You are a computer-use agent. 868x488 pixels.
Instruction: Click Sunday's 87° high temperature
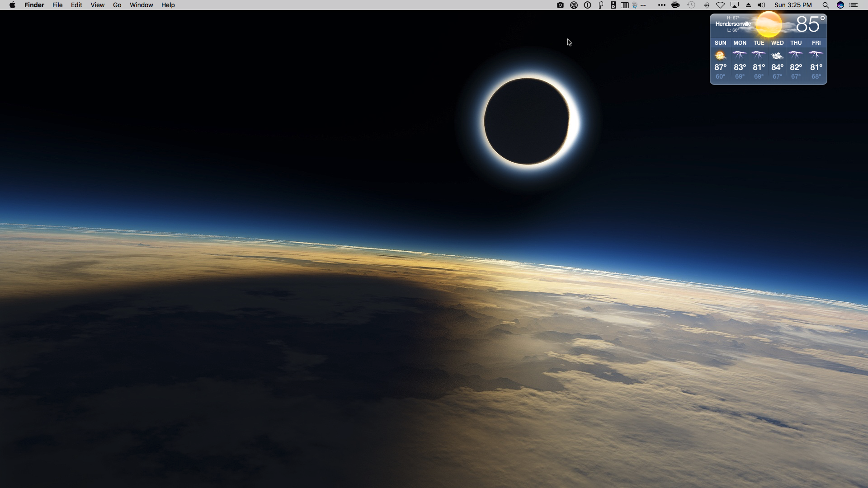720,67
